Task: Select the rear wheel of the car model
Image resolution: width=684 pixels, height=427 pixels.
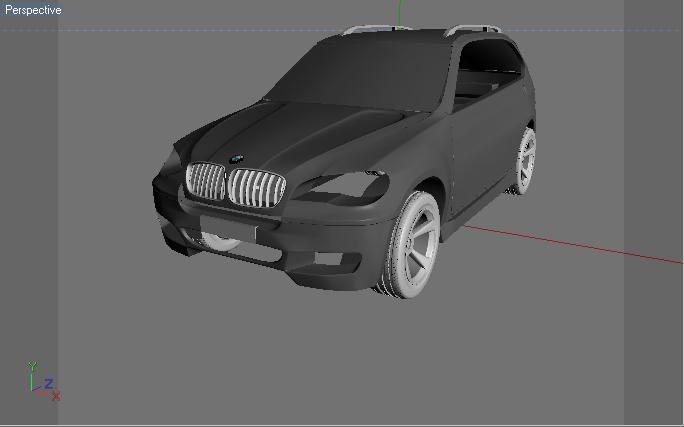Action: click(525, 161)
